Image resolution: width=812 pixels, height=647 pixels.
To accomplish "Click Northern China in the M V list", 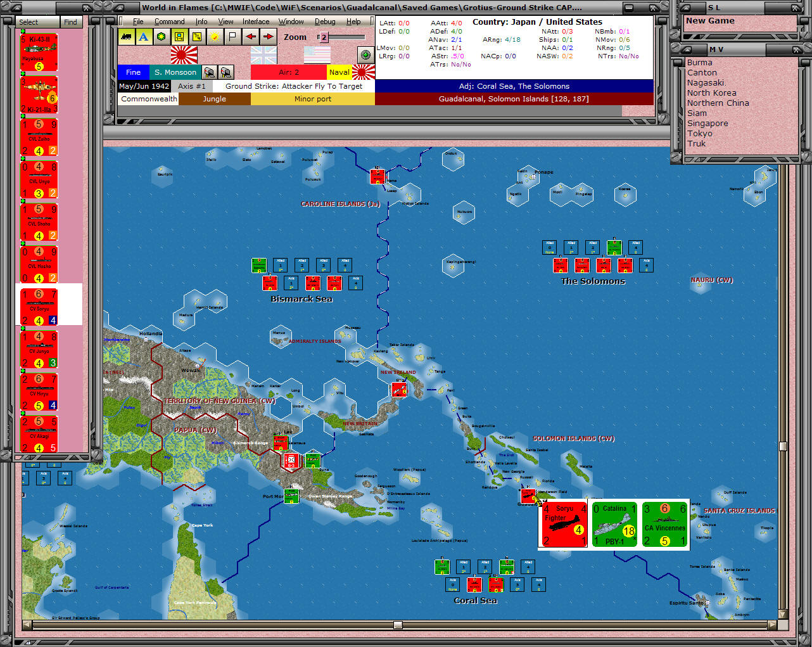I will coord(718,103).
